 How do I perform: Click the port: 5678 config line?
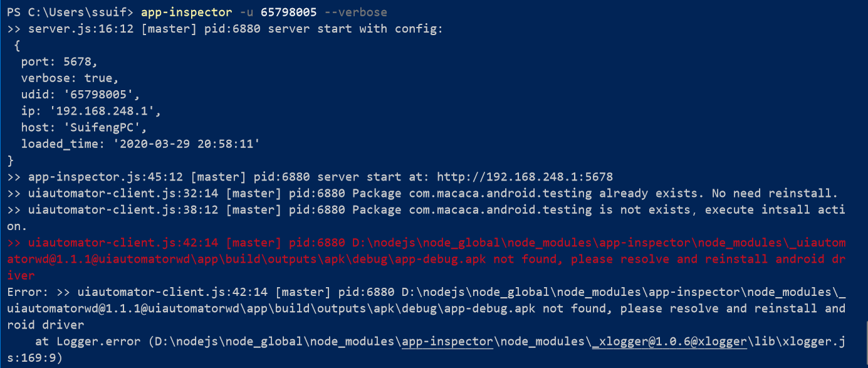point(60,62)
